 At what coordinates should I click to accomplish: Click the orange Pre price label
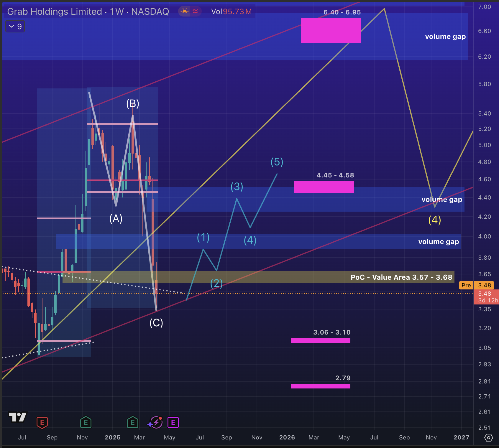(x=466, y=285)
